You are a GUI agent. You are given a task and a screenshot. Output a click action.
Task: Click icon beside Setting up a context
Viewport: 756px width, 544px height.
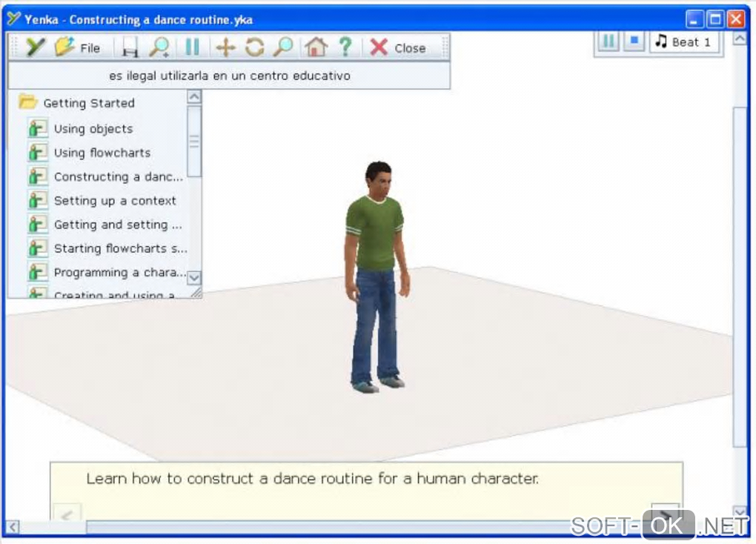38,200
